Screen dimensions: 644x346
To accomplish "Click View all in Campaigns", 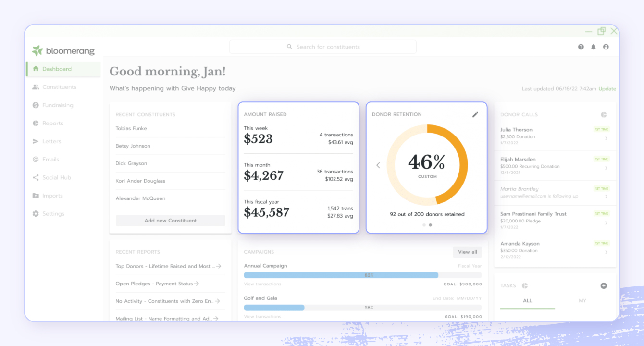I will (467, 252).
